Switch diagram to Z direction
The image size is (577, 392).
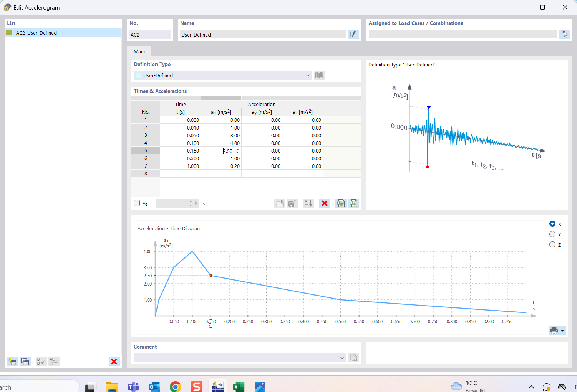pos(552,244)
